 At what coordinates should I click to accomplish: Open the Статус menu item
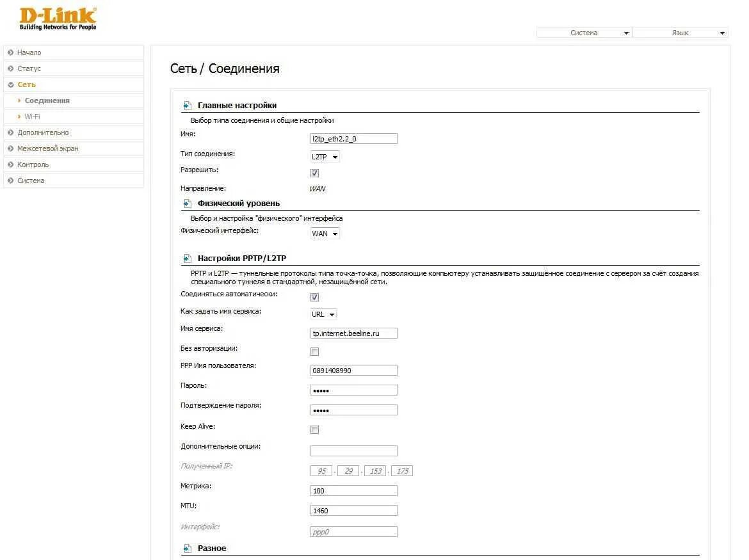pyautogui.click(x=74, y=68)
